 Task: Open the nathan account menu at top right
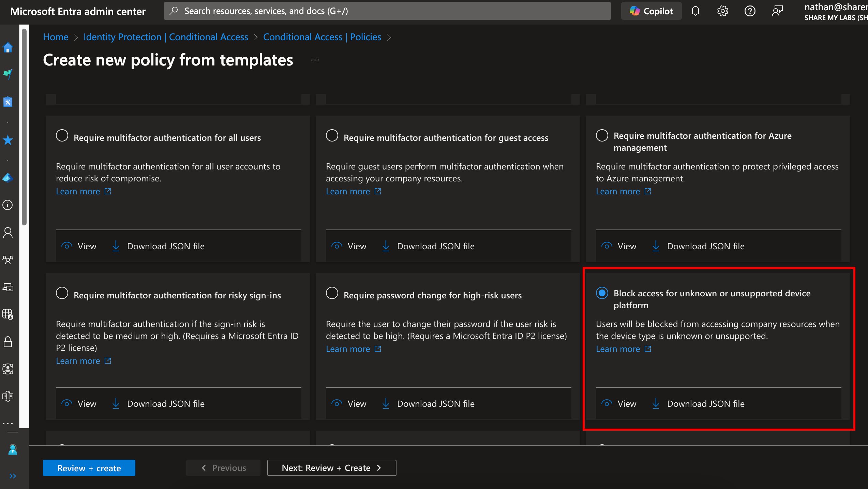(x=836, y=12)
